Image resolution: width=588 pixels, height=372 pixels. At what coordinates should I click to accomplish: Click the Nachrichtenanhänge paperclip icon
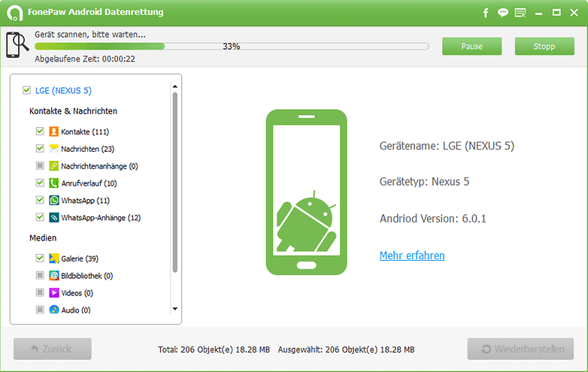point(53,166)
